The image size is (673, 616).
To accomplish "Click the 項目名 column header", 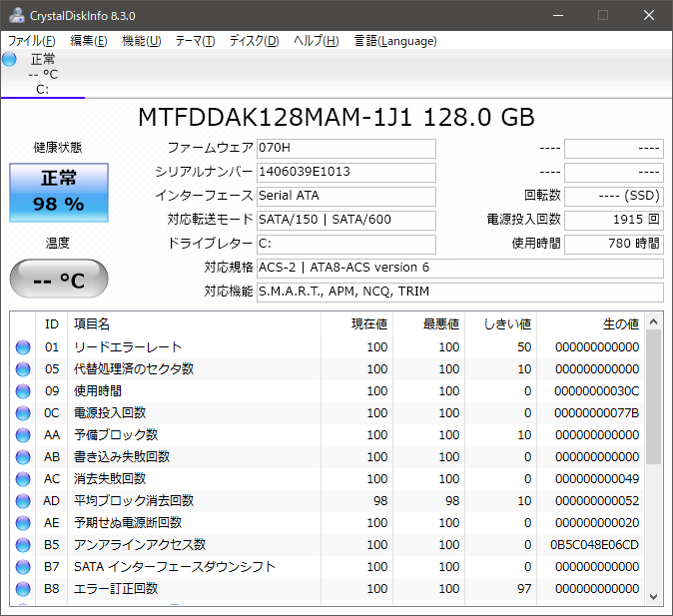I will click(x=92, y=323).
